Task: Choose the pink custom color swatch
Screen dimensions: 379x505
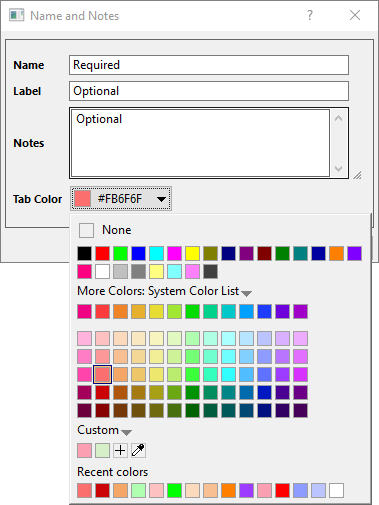Action: [x=84, y=450]
